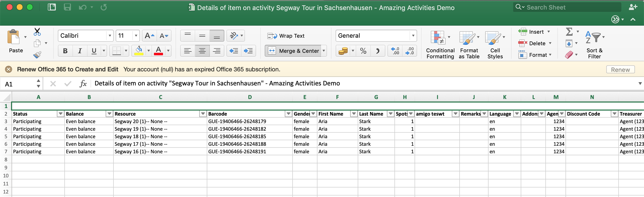
Task: Toggle Underline formatting
Action: (94, 51)
